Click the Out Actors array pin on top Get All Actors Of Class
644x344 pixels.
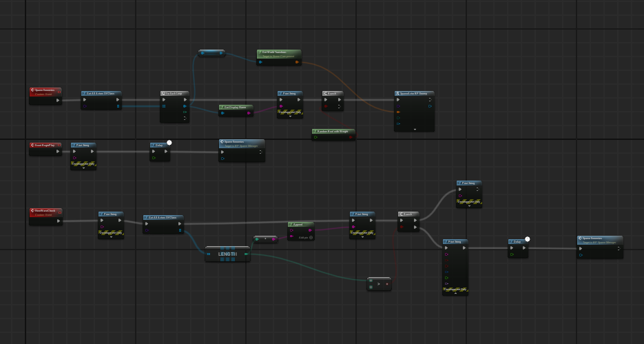click(x=118, y=106)
